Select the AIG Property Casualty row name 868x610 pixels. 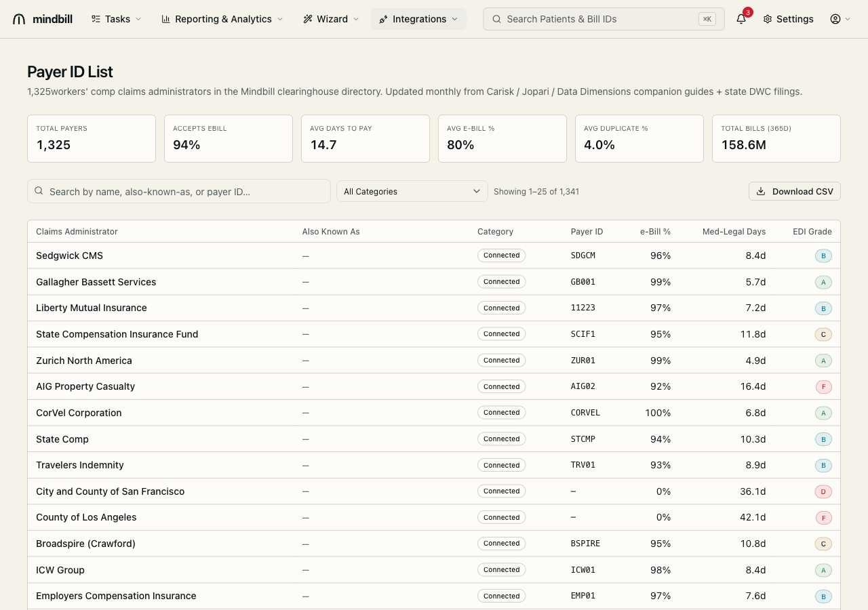[85, 386]
